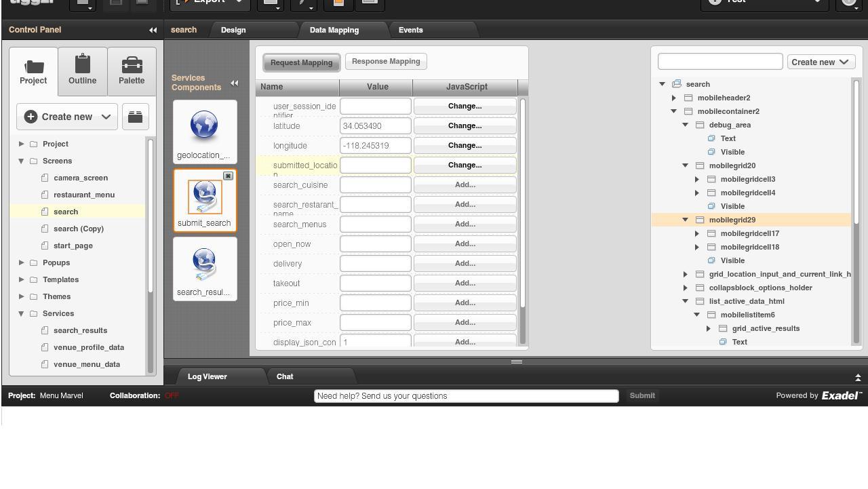
Task: Switch to Response Mapping
Action: (x=386, y=62)
